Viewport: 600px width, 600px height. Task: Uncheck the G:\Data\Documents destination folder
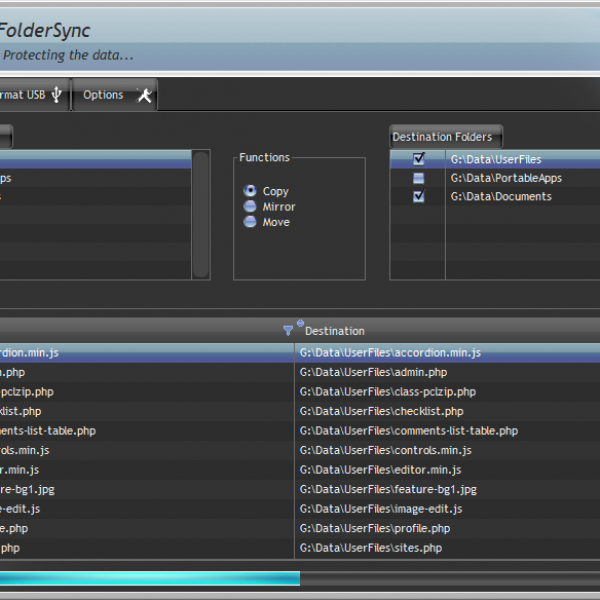tap(419, 197)
